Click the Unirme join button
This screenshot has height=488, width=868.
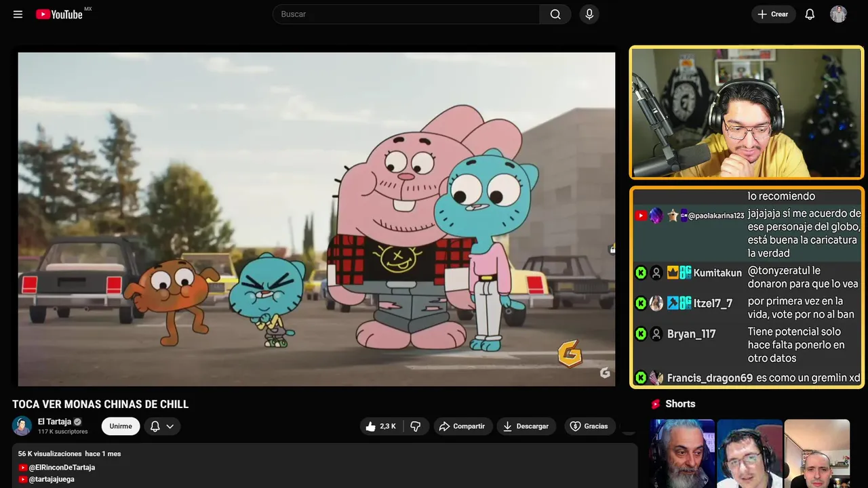pyautogui.click(x=121, y=426)
